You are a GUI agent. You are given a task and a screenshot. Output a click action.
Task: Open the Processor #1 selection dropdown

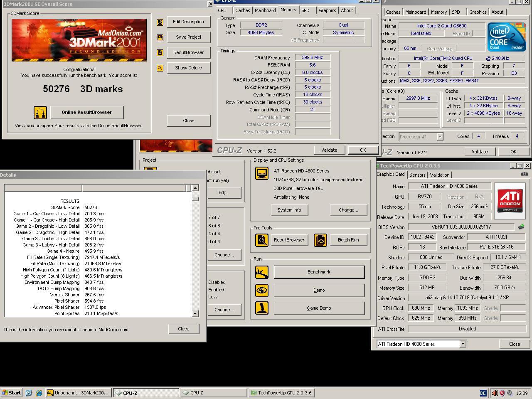[x=440, y=137]
